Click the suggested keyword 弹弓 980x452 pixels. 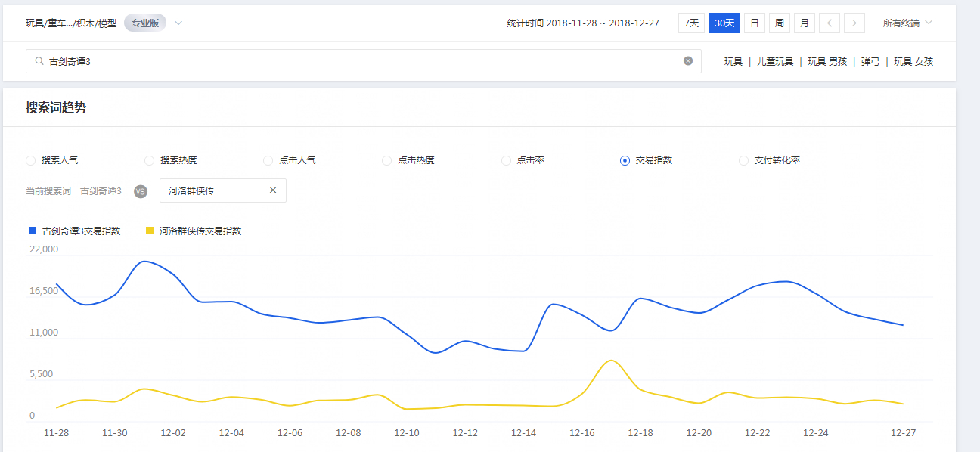(870, 62)
